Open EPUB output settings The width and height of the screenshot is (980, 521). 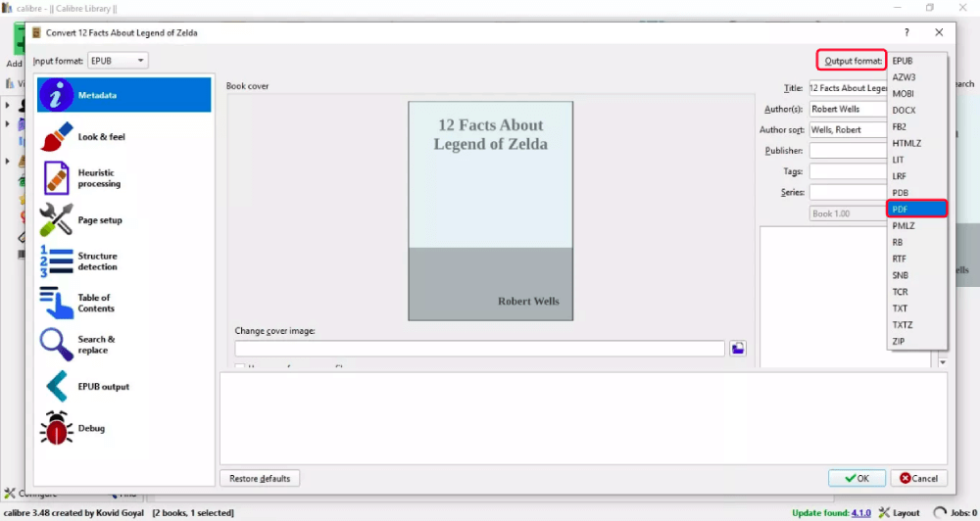(x=102, y=387)
